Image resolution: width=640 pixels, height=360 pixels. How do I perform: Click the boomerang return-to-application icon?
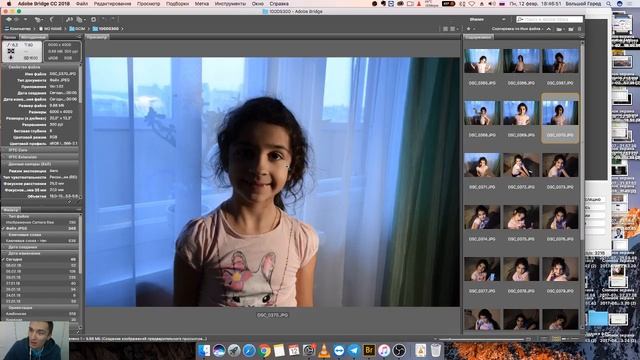52,19
